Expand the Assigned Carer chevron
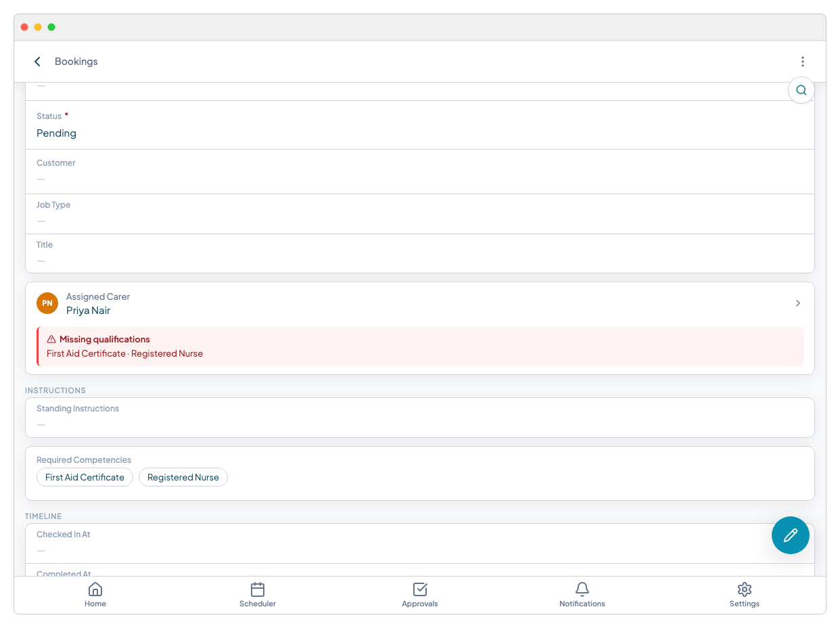 coord(797,303)
